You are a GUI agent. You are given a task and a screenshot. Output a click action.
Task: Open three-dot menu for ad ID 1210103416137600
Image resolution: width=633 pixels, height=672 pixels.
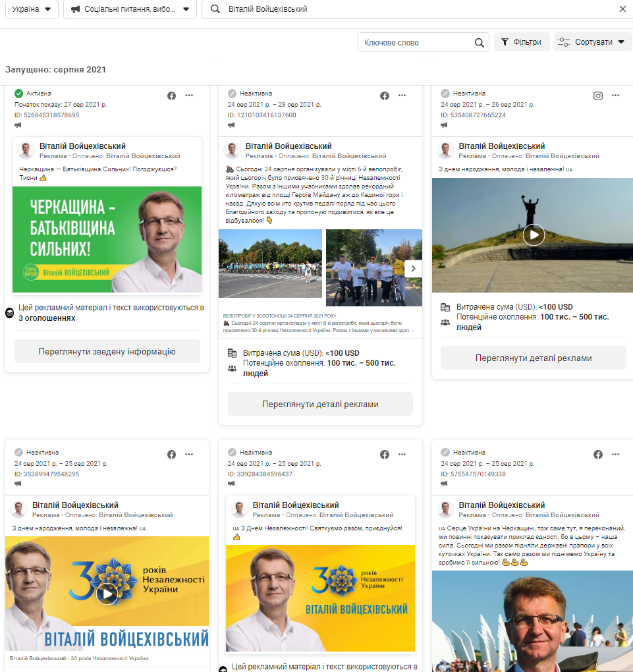pos(402,96)
